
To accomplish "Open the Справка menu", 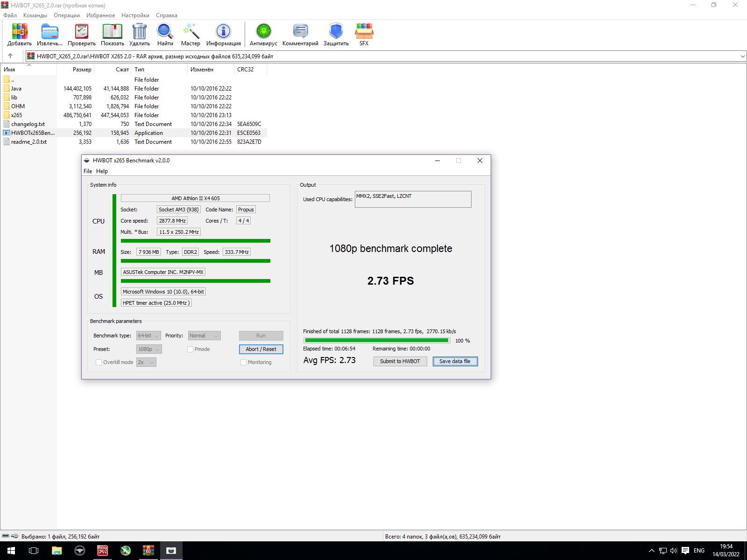I will coord(167,15).
